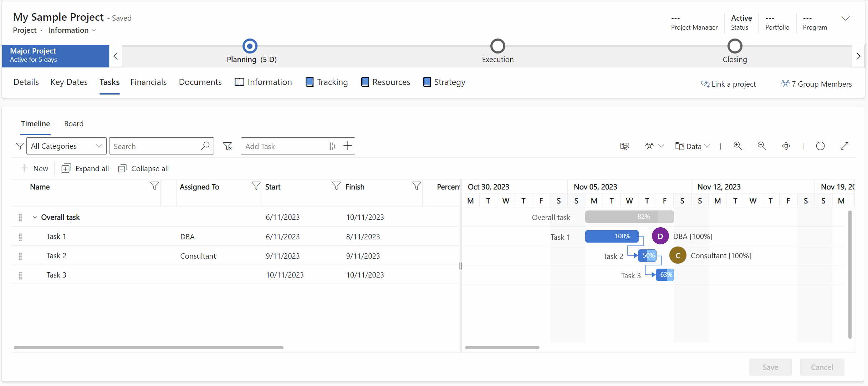
Task: Click the Overall task 82% progress bar
Action: point(629,217)
